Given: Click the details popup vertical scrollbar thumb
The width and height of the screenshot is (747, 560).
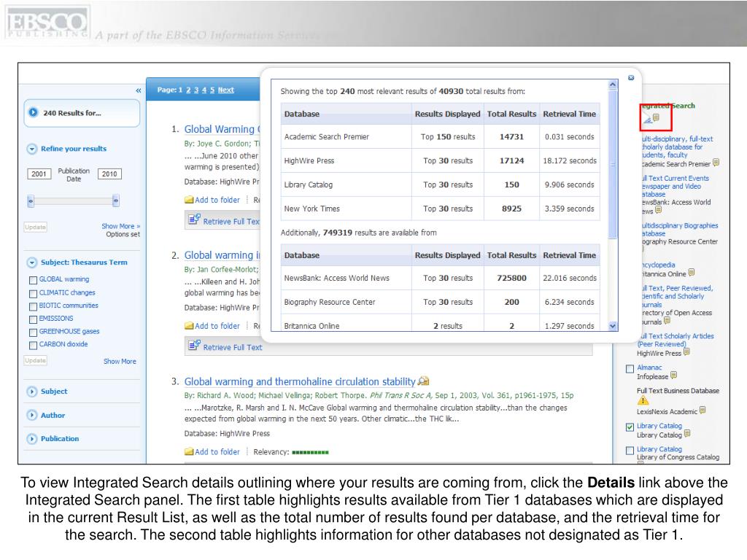Looking at the screenshot, I should (x=613, y=164).
